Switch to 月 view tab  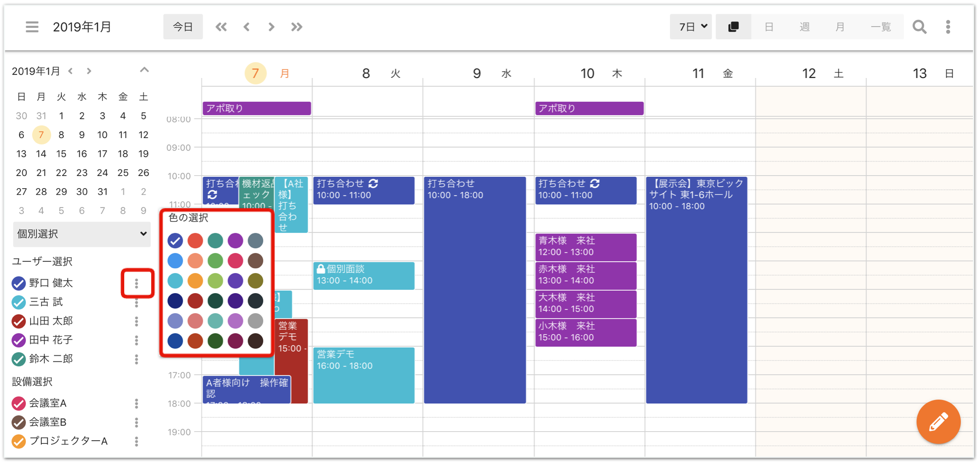[840, 27]
